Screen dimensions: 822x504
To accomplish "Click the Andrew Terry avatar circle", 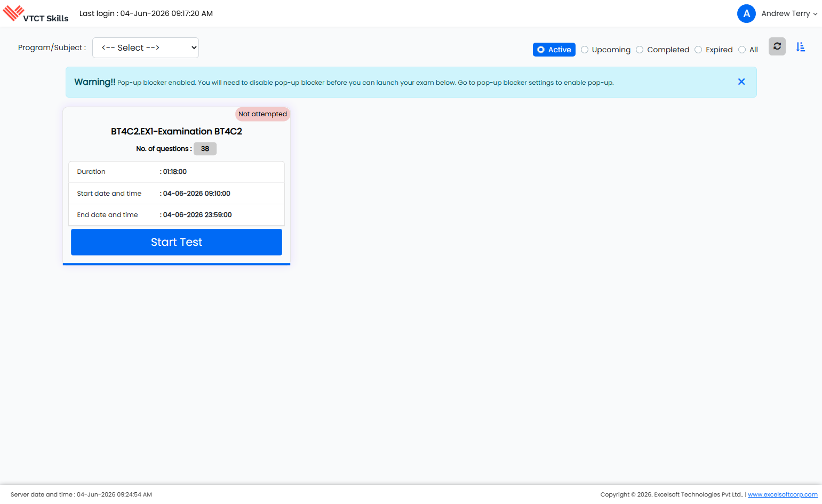I will [x=746, y=14].
